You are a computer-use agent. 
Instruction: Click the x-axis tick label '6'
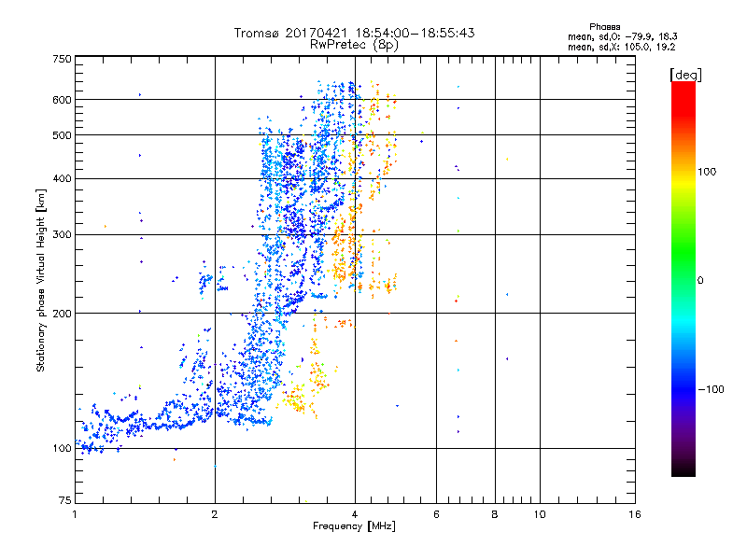pyautogui.click(x=436, y=514)
